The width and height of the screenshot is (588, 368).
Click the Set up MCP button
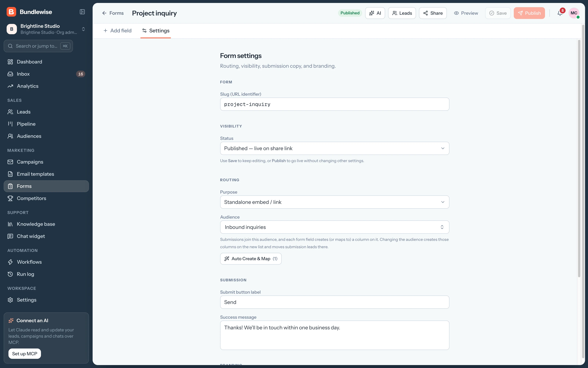coord(25,354)
